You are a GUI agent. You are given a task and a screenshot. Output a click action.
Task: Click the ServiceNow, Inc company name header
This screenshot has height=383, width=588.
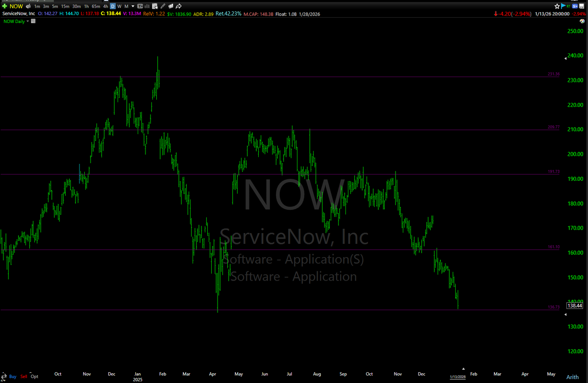click(x=19, y=14)
